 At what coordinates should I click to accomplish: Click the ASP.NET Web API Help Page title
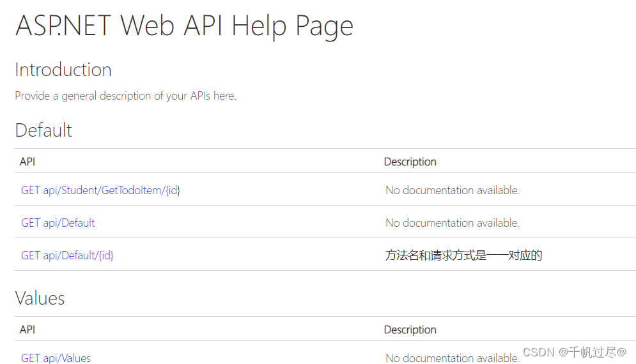[x=184, y=26]
